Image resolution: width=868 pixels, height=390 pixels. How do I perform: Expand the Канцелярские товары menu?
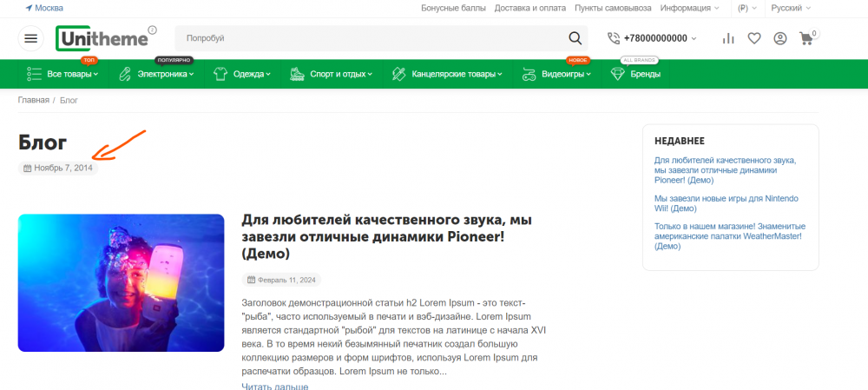click(x=457, y=74)
